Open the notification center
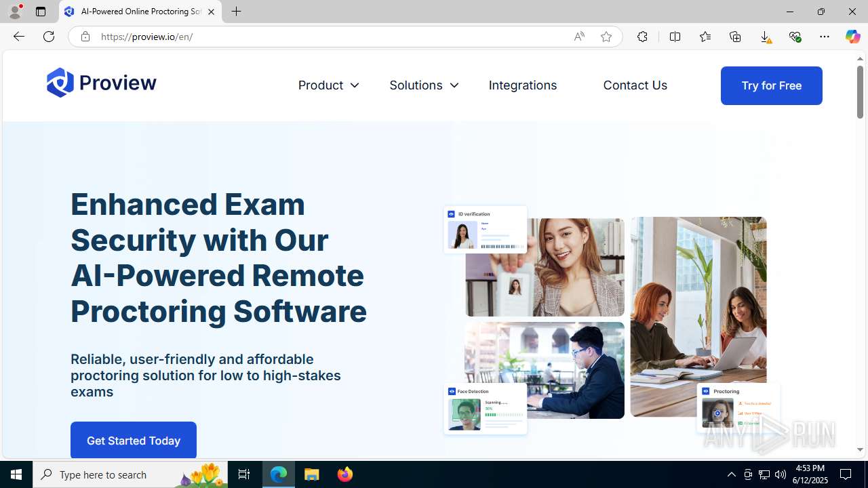The image size is (868, 488). (846, 474)
